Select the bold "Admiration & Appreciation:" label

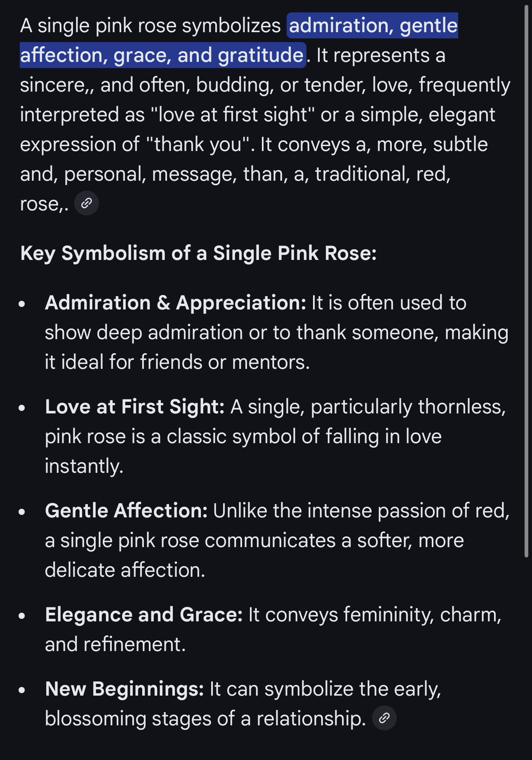(x=175, y=303)
